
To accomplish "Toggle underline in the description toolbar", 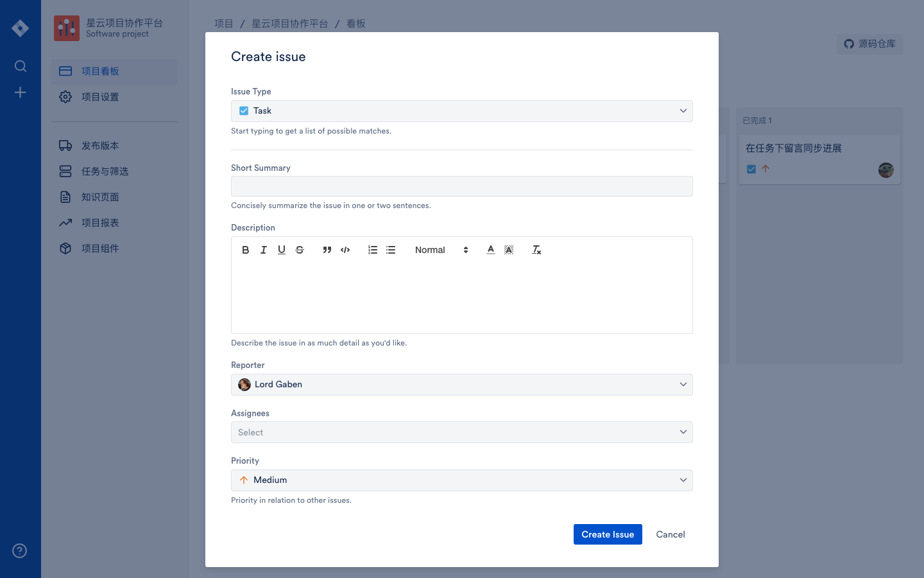I will click(282, 250).
